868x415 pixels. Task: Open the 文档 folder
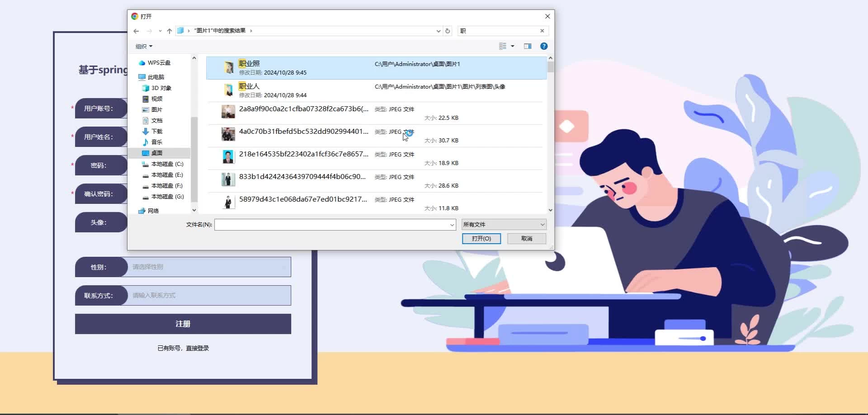tap(152, 121)
